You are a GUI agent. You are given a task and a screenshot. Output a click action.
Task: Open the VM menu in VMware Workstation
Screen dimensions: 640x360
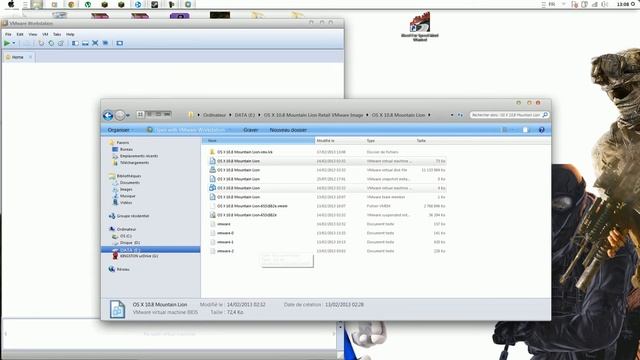coord(45,34)
